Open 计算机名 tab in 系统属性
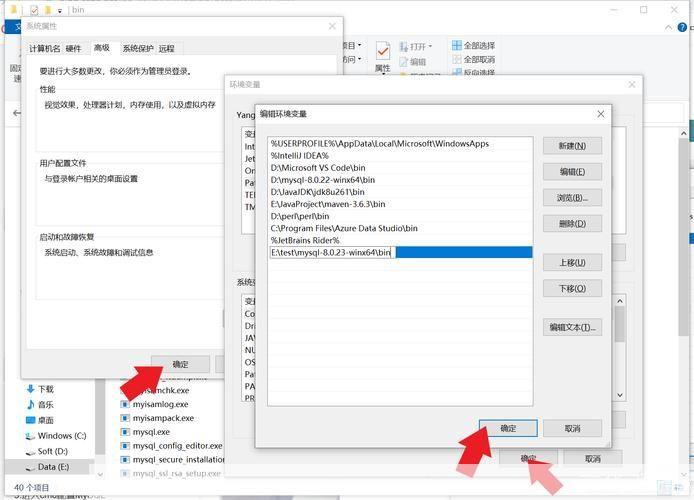This screenshot has width=694, height=500. coord(44,48)
